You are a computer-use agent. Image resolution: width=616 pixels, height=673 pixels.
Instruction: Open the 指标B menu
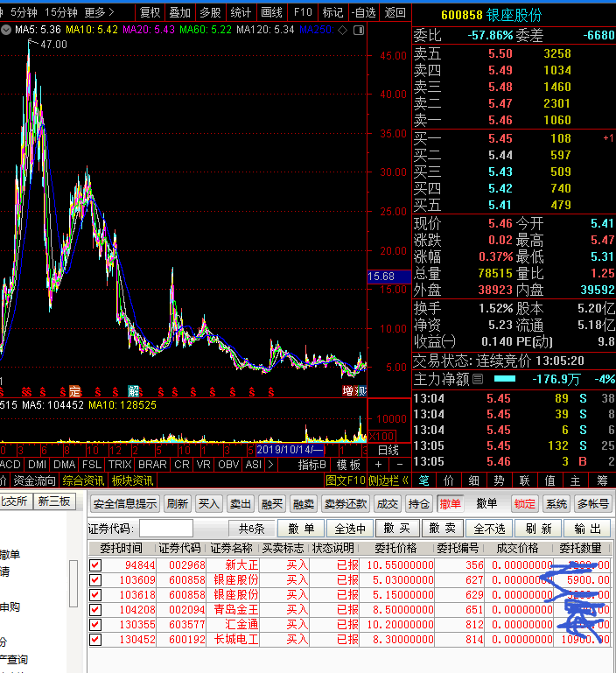click(x=312, y=465)
